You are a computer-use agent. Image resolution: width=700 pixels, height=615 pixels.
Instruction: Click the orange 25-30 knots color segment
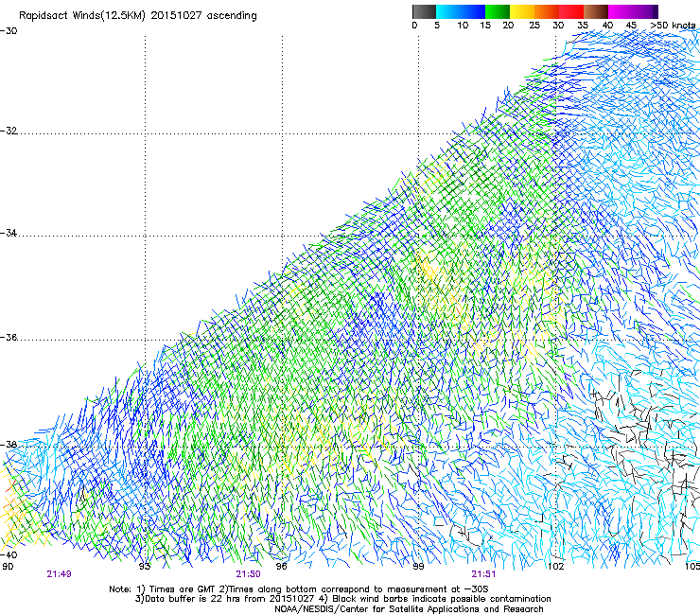pyautogui.click(x=547, y=11)
